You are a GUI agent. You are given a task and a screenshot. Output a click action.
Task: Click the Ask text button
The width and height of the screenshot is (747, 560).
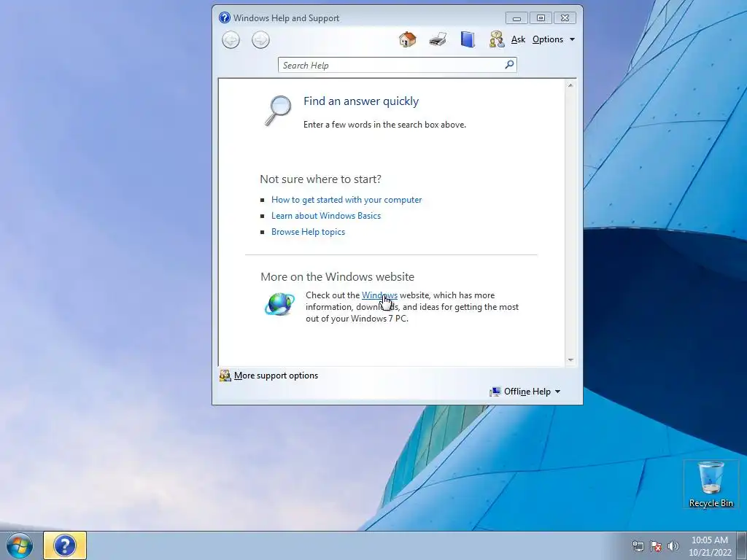[x=518, y=39]
